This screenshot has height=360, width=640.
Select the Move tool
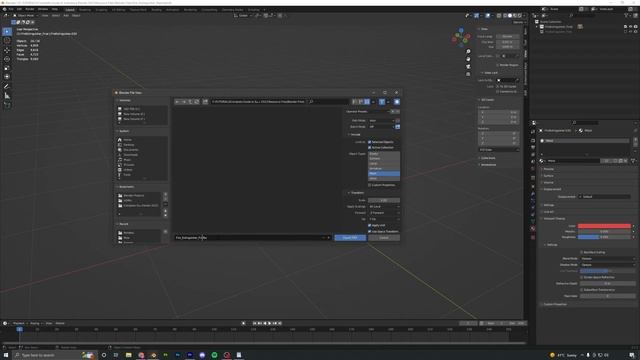click(x=7, y=50)
